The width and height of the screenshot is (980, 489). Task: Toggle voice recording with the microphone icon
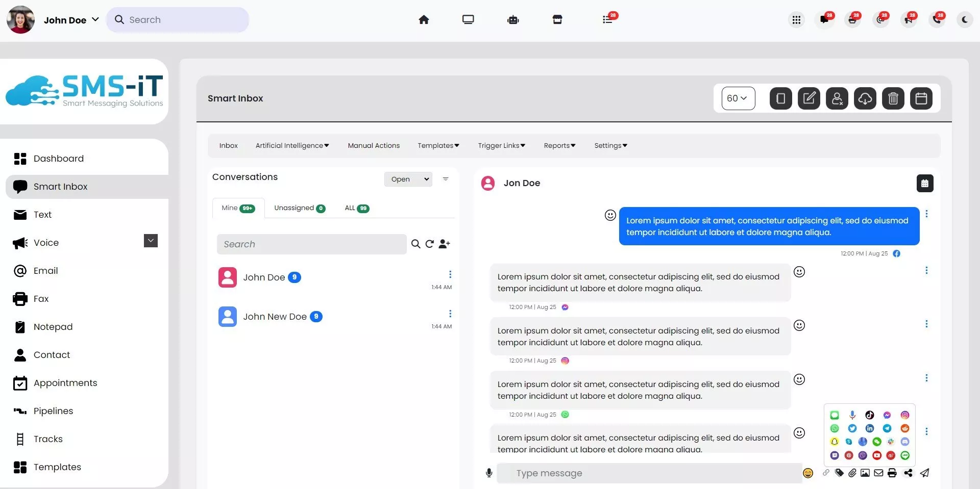[489, 473]
